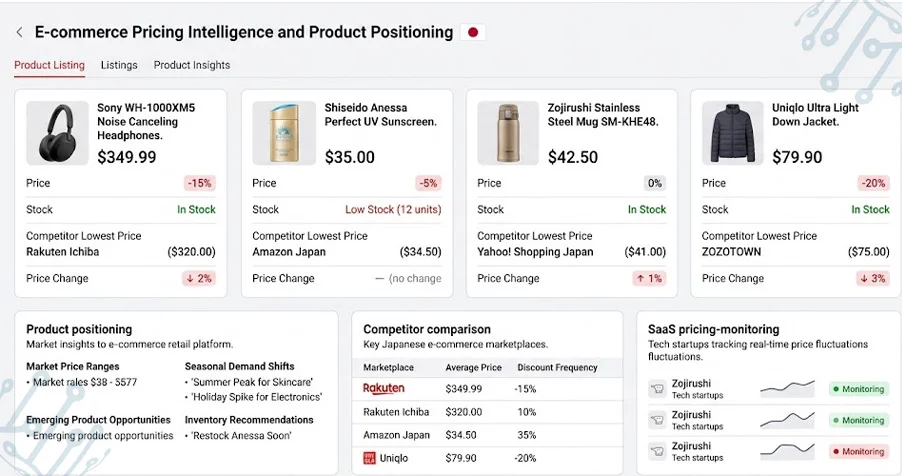
Task: Switch to the Product Listing tab
Action: coord(49,65)
